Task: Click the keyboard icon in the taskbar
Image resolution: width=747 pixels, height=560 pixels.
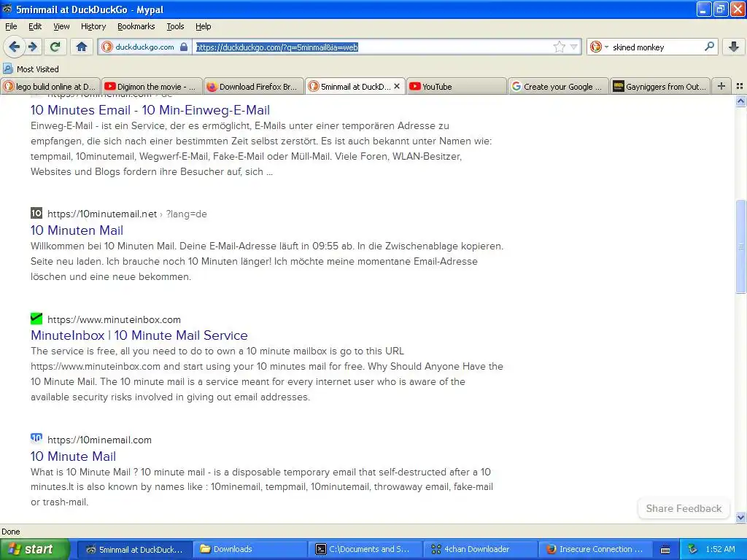Action: 665,550
